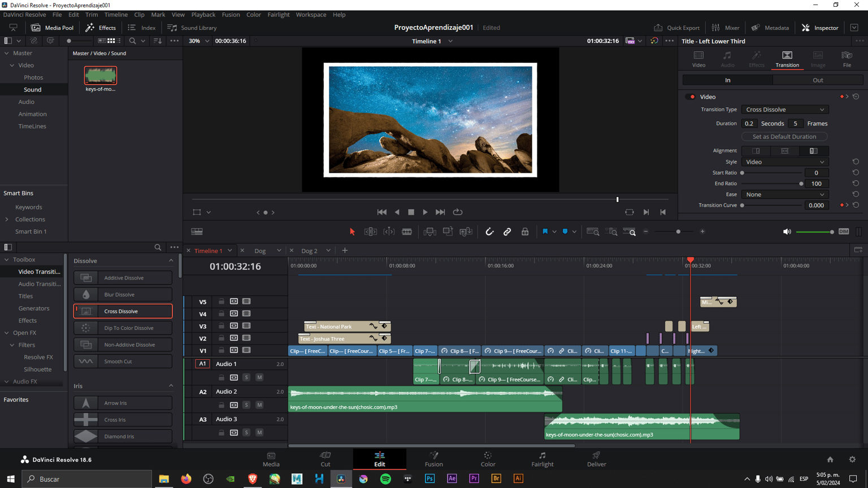Select the keys-of-mo... audio thumbnail
868x488 pixels.
pyautogui.click(x=101, y=75)
